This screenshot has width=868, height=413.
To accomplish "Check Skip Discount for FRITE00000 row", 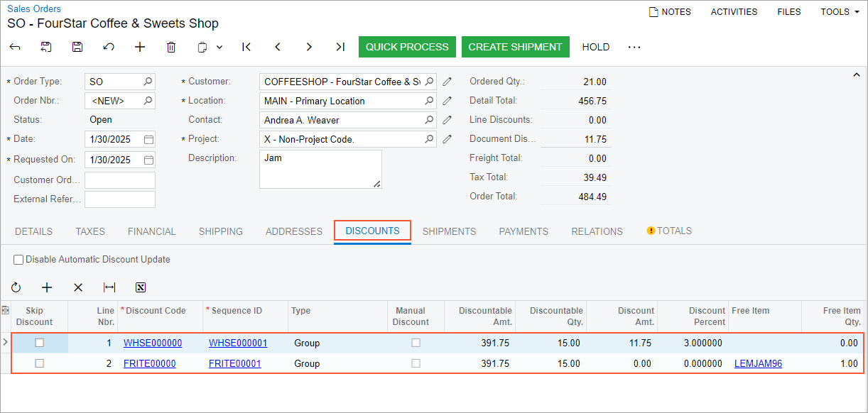I will tap(40, 363).
